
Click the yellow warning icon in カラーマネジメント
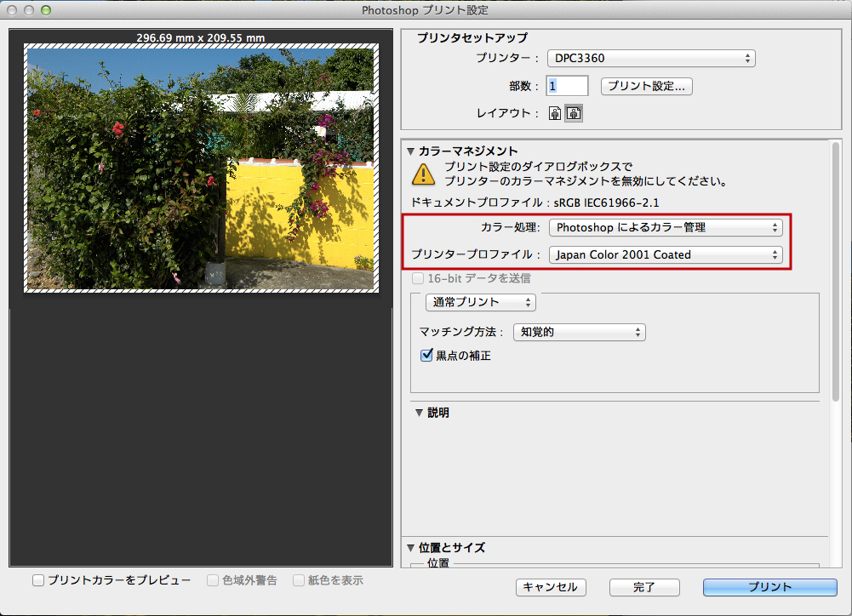click(422, 174)
